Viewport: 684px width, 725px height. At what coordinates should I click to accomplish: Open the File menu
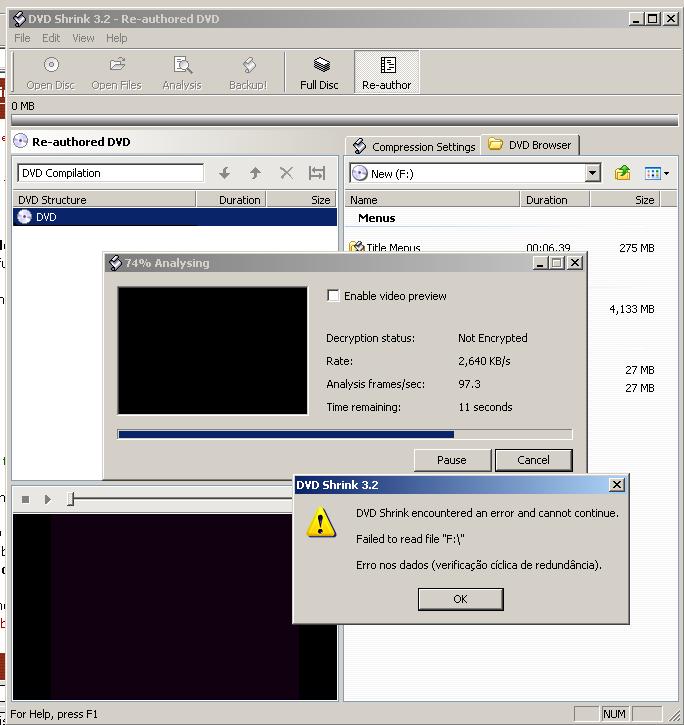[x=22, y=38]
